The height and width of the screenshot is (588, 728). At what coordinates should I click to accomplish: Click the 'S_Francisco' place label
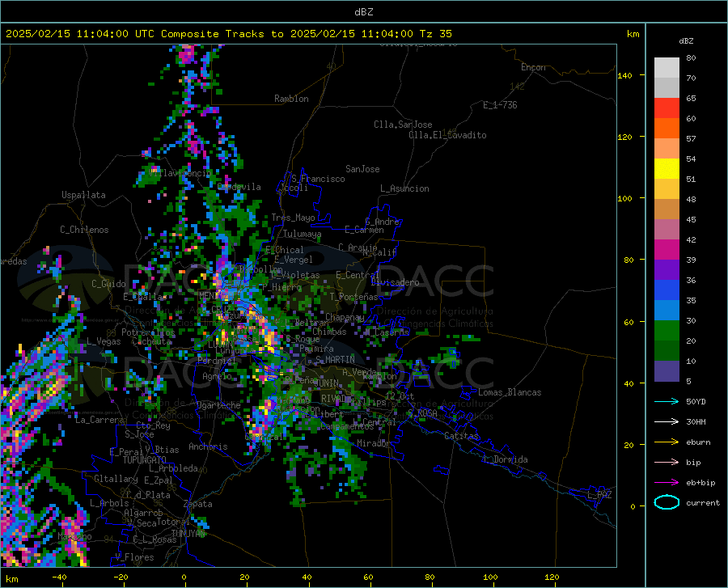tap(318, 179)
